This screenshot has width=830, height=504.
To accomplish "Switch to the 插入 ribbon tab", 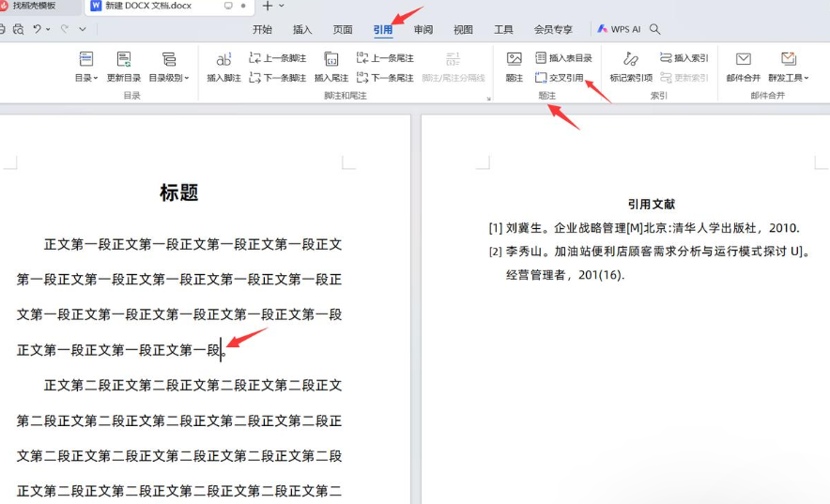I will pyautogui.click(x=302, y=30).
